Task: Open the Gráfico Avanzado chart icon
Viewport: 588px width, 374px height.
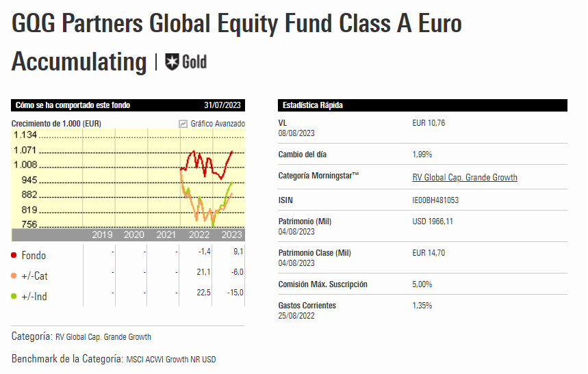Action: 183,124
